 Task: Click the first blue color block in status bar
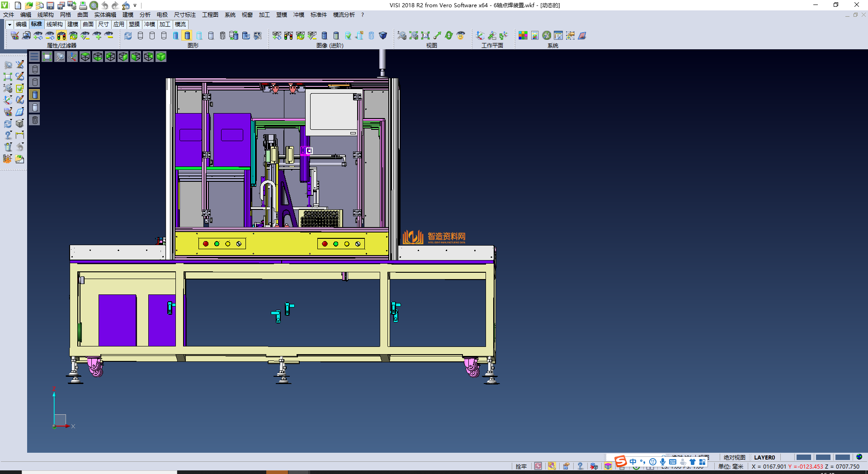click(x=803, y=457)
